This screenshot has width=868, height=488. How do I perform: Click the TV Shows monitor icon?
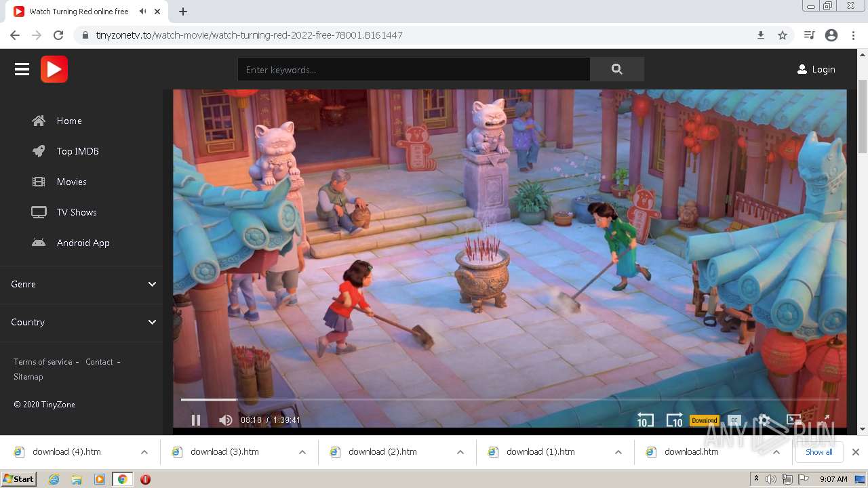(x=39, y=212)
